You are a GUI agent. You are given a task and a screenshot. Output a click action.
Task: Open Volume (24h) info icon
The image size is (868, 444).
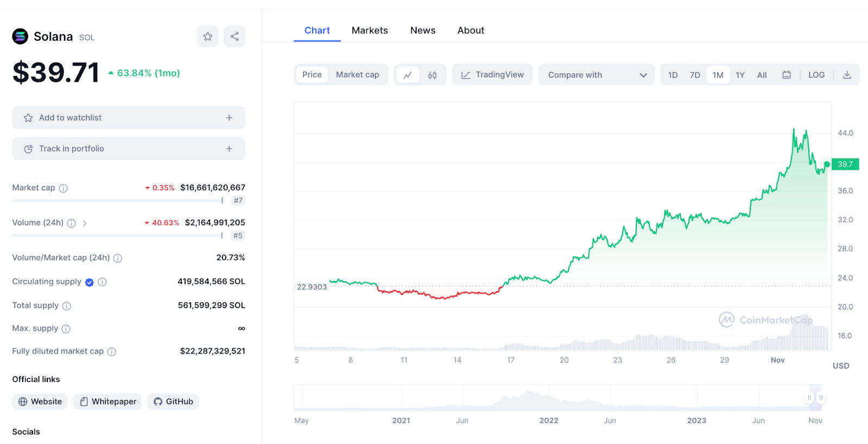click(x=71, y=223)
